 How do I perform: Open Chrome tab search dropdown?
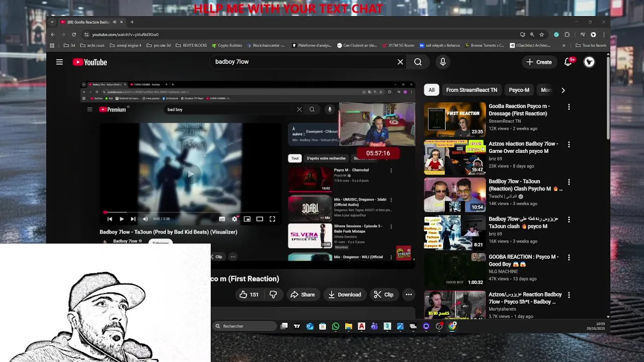(52, 22)
